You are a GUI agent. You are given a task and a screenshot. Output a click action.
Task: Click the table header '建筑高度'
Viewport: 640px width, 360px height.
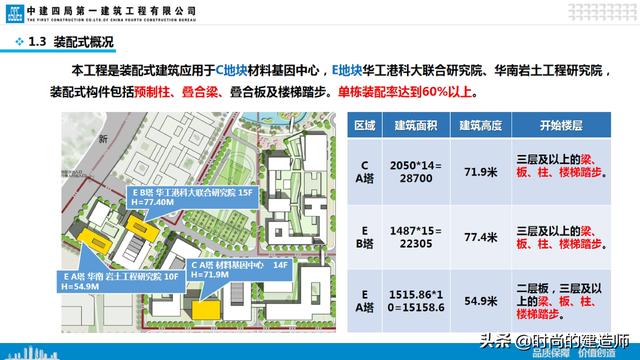[x=480, y=125]
